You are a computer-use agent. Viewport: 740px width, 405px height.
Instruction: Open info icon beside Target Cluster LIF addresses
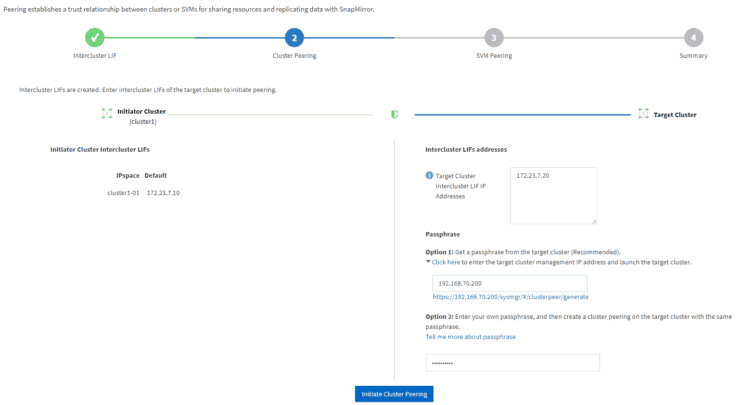click(430, 175)
